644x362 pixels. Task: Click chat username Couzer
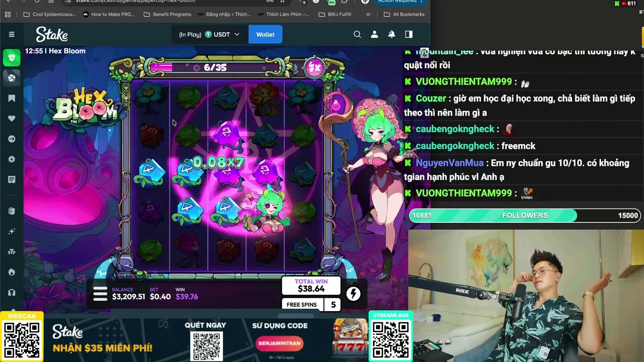[431, 99]
